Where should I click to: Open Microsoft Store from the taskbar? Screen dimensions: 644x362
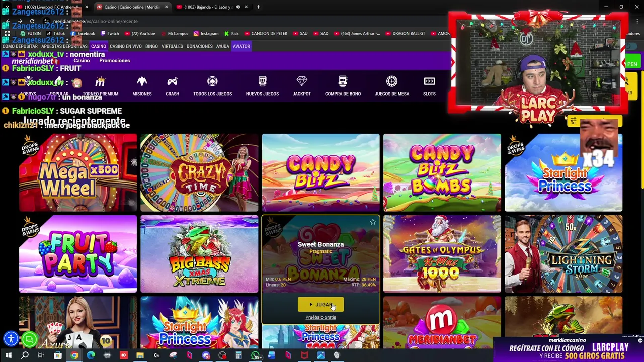[58, 356]
